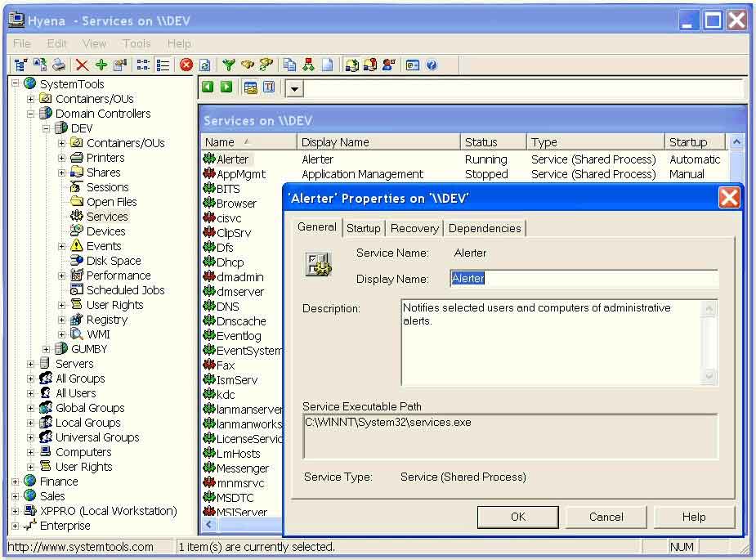Click the green plus Add object icon
This screenshot has width=756, height=560.
(x=101, y=65)
